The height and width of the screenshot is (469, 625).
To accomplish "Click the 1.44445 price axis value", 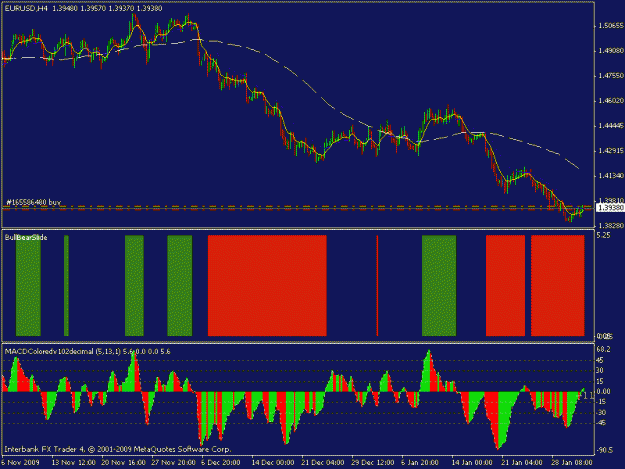I will click(x=611, y=126).
